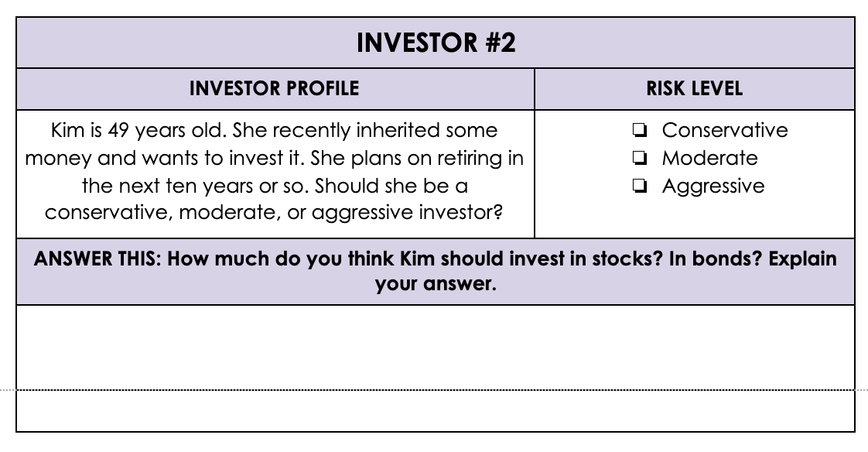Click answer area below the dotted page break
The width and height of the screenshot is (868, 452).
point(436,410)
